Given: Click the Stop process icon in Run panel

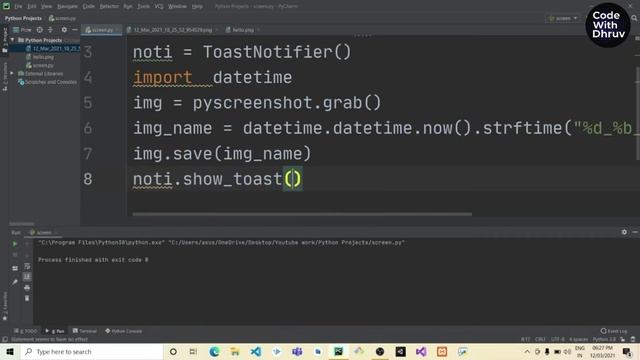Looking at the screenshot, I should (x=15, y=255).
